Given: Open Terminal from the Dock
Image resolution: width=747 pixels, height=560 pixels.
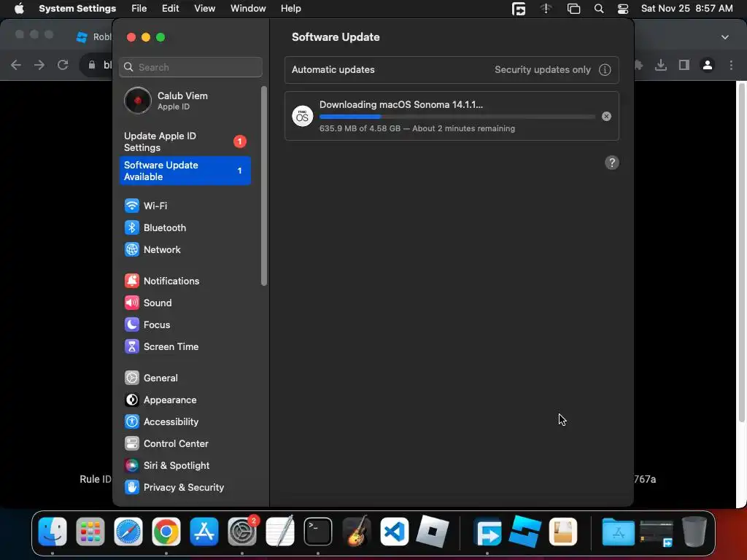Looking at the screenshot, I should pos(318,532).
